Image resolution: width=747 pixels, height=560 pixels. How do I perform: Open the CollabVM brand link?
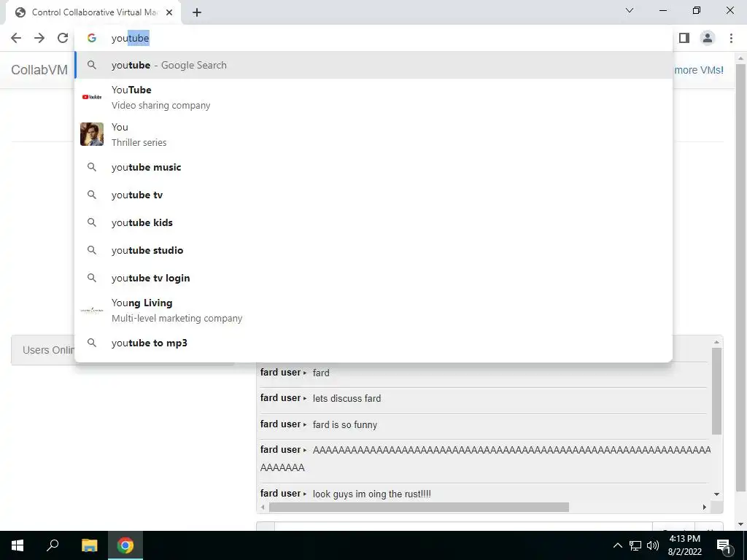click(39, 70)
